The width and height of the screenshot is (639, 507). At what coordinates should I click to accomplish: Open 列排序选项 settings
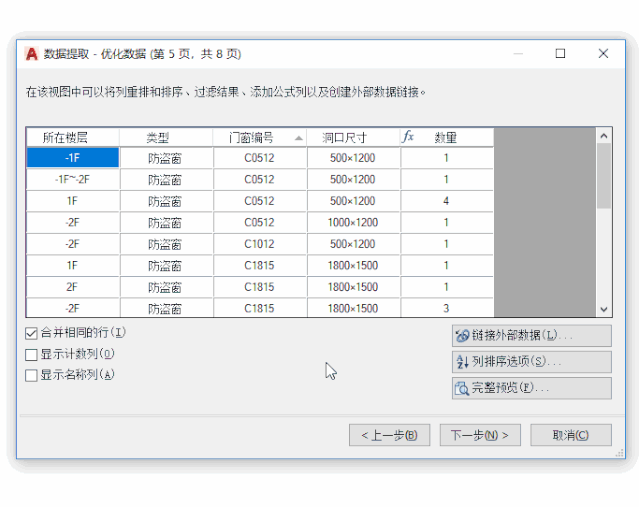point(531,362)
